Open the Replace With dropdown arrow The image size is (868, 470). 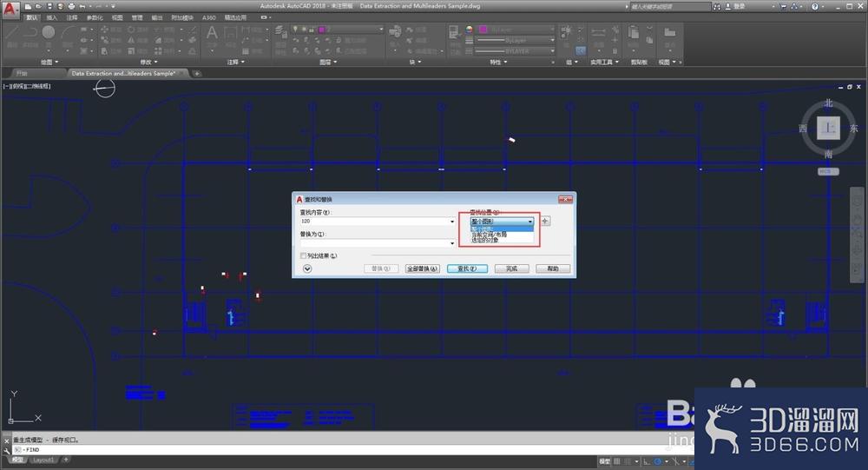452,242
